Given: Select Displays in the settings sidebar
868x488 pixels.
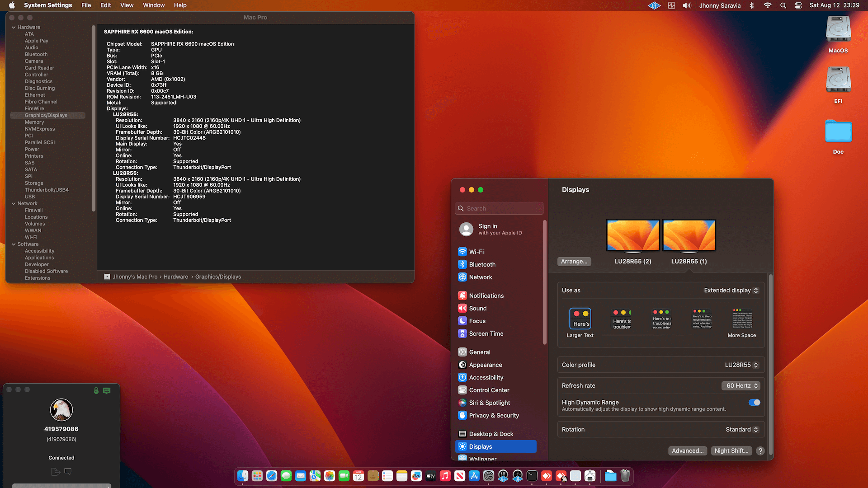Looking at the screenshot, I should tap(496, 446).
